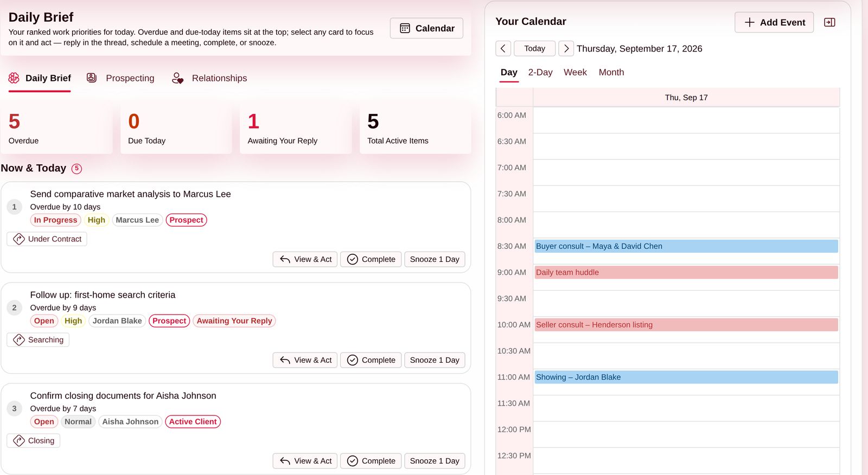Click the Aisha Johnson contact tag
The width and height of the screenshot is (868, 475).
pyautogui.click(x=130, y=422)
